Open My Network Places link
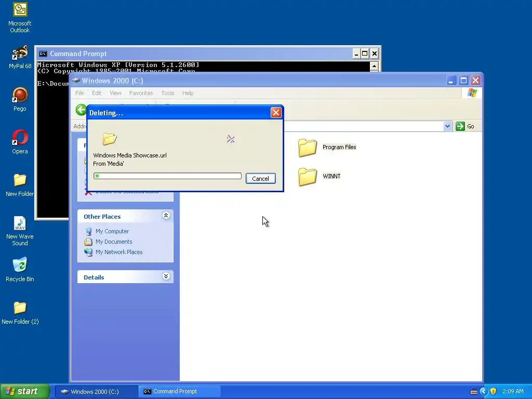532x399 pixels. pyautogui.click(x=119, y=252)
